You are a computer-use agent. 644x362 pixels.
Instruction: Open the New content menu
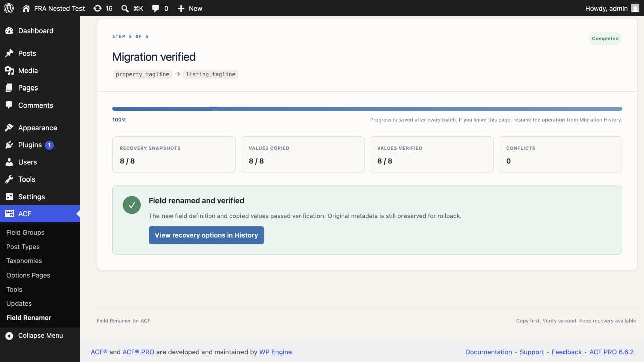coord(190,8)
